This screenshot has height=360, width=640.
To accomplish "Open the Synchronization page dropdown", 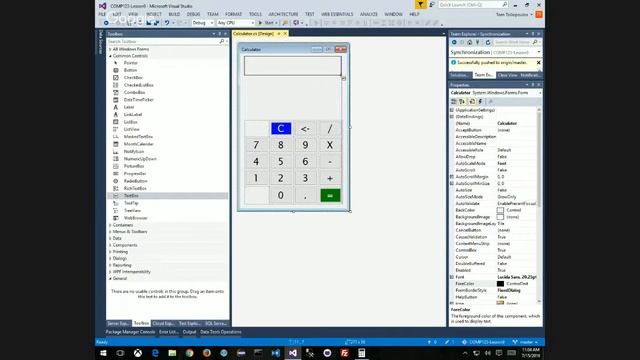I will pyautogui.click(x=539, y=52).
